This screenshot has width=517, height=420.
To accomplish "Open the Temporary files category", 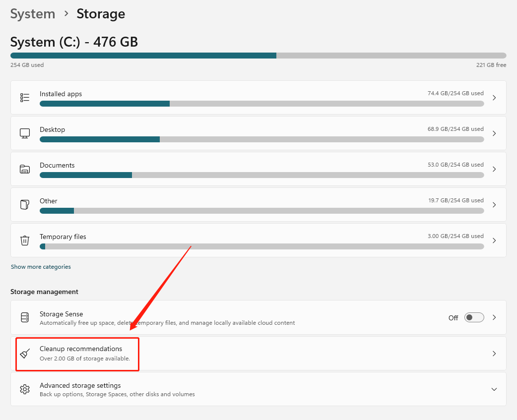I will click(x=63, y=237).
